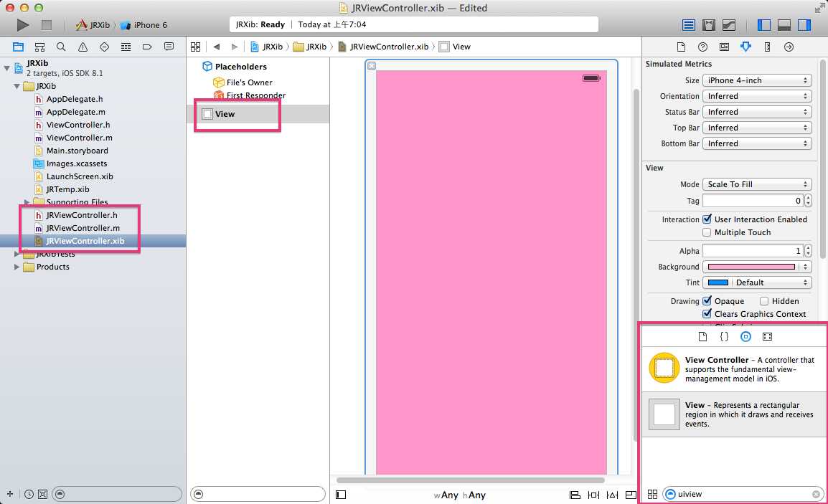
Task: Toggle User Interaction Enabled checkbox
Action: tap(707, 219)
